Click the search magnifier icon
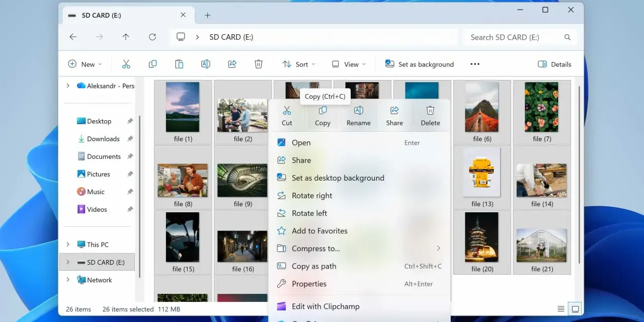 pyautogui.click(x=568, y=37)
